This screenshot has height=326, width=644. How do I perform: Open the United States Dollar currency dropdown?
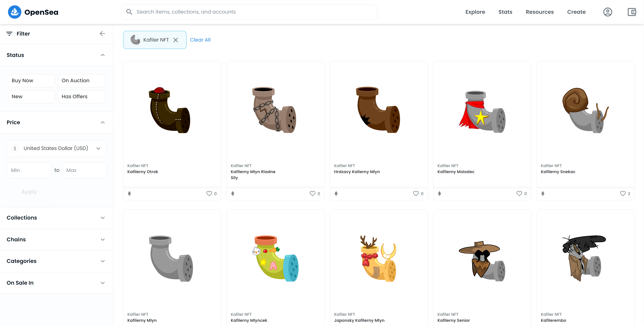57,148
